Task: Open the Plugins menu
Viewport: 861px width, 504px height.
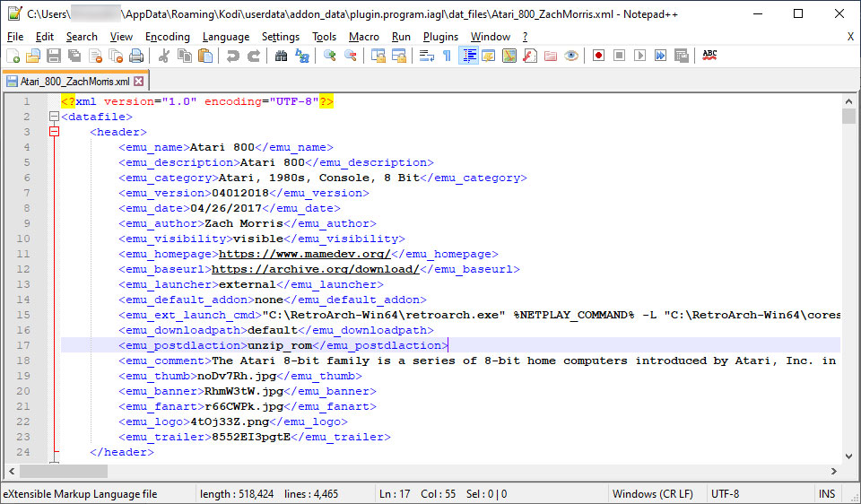Action: coord(440,37)
